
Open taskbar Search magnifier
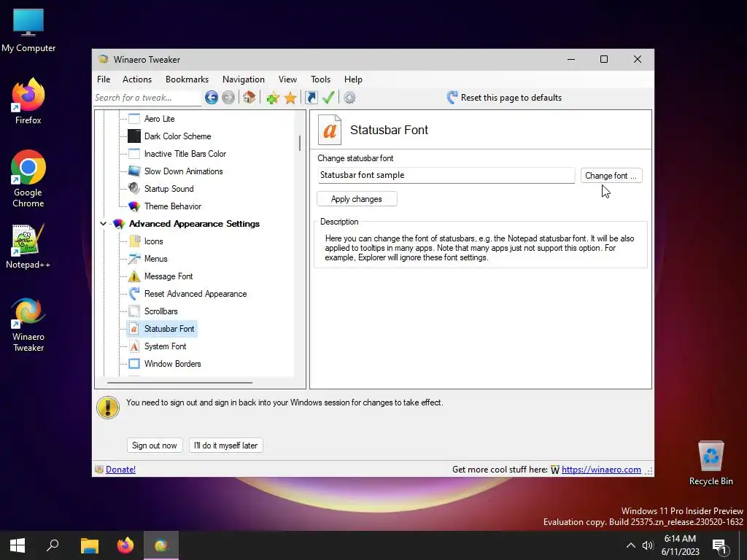pyautogui.click(x=53, y=545)
